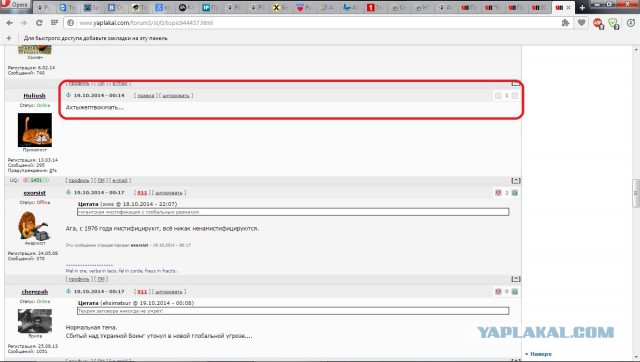
Task: Downvote the Huliush post
Action: tap(498, 95)
